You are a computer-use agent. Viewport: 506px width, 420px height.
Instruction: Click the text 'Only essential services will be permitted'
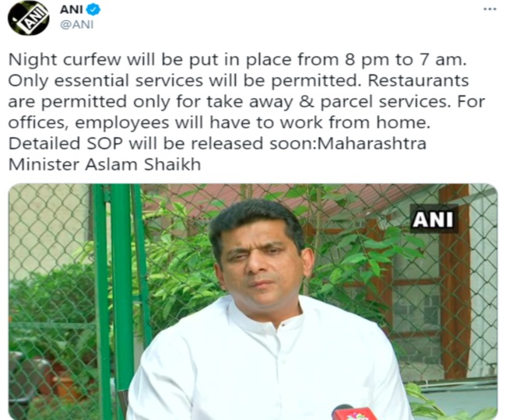[x=184, y=81]
